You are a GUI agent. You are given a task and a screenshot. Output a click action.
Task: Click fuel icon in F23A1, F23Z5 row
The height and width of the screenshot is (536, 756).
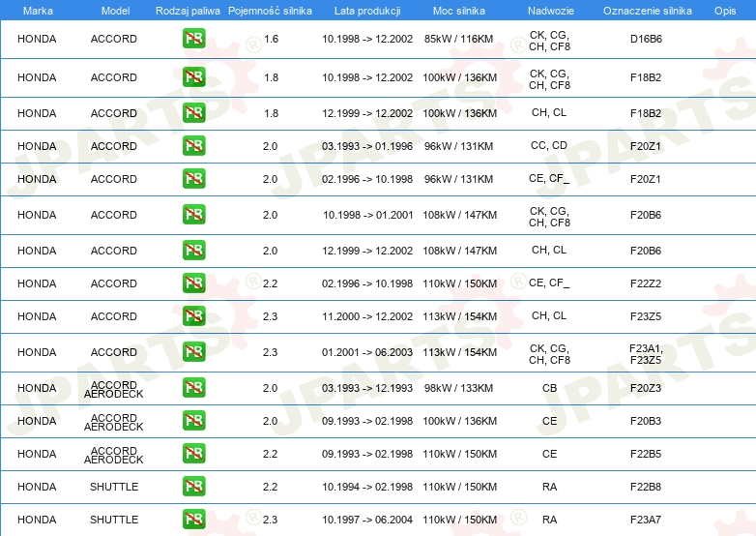pyautogui.click(x=193, y=352)
